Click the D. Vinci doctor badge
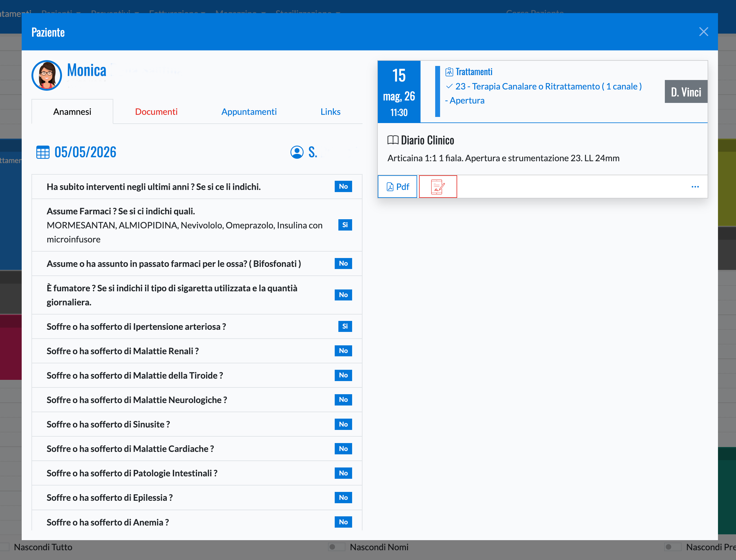Viewport: 736px width, 560px height. (686, 92)
